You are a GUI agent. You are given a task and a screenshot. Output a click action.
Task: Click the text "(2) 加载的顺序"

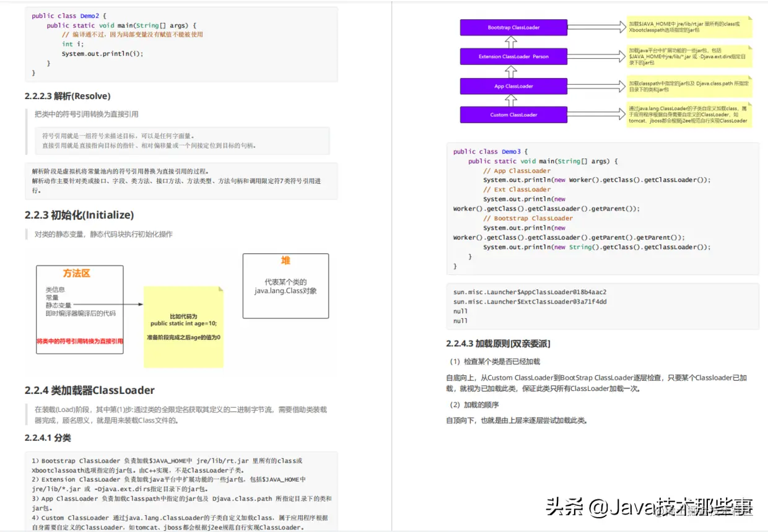[474, 404]
